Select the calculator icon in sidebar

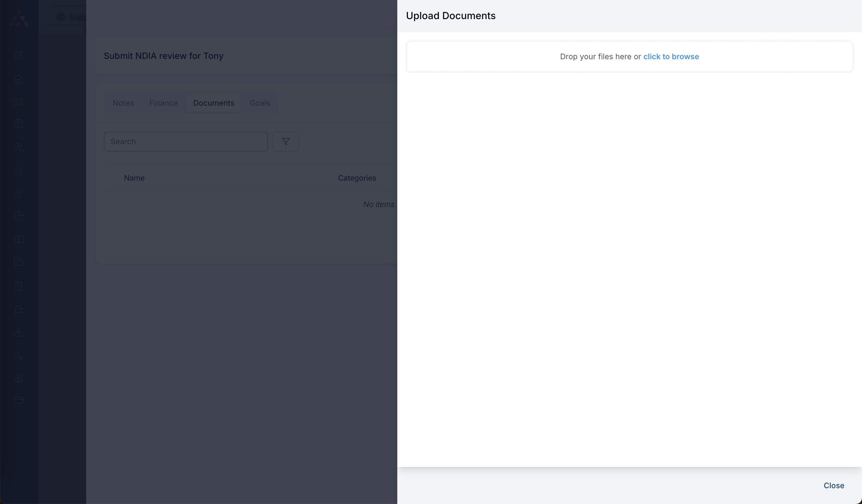coord(19,286)
